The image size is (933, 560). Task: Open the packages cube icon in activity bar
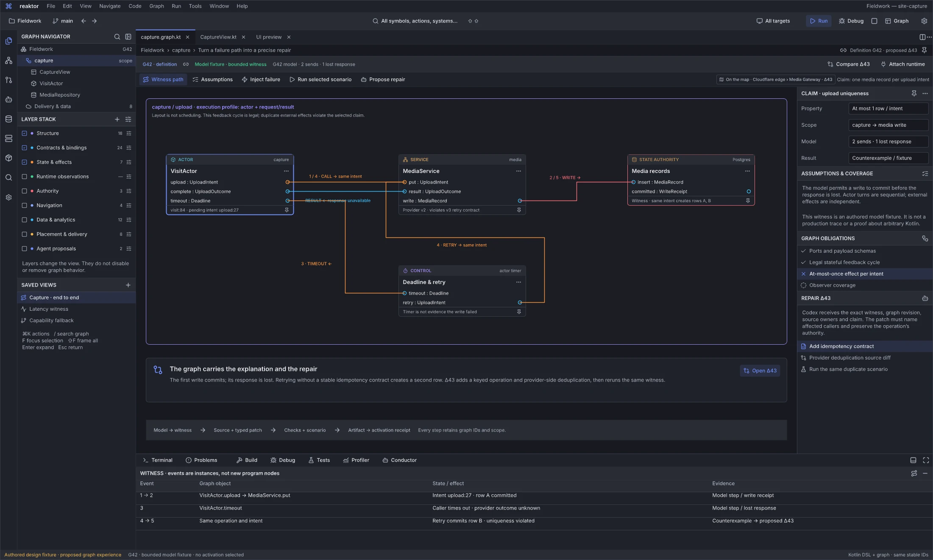tap(8, 158)
